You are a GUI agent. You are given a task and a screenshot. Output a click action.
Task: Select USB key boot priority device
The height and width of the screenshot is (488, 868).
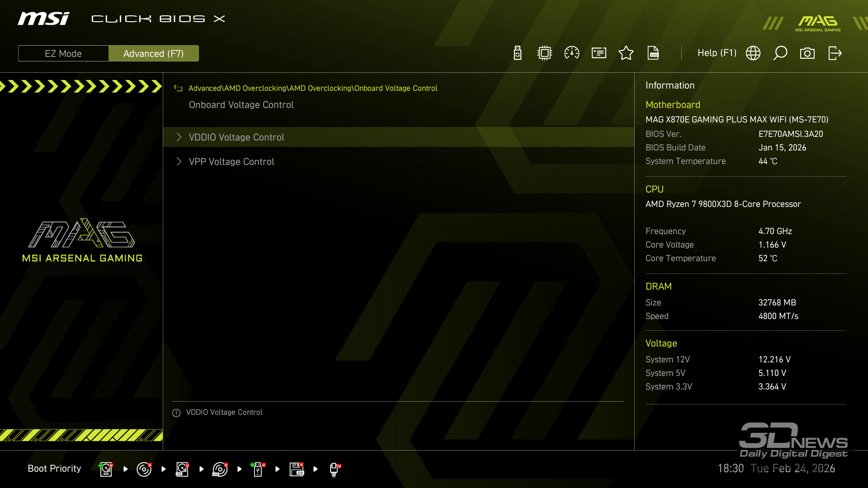point(258,469)
